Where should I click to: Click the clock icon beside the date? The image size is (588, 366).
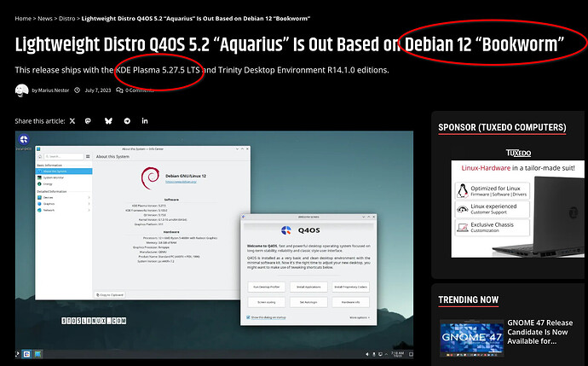(x=78, y=90)
